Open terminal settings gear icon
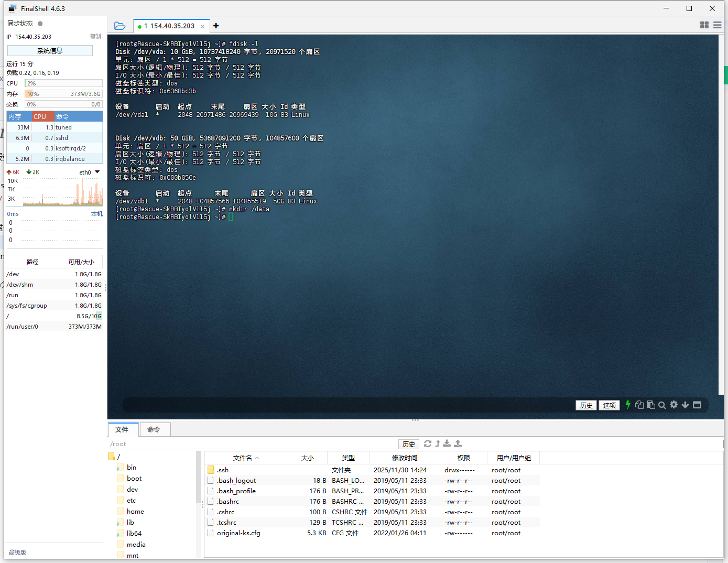The height and width of the screenshot is (563, 728). (673, 405)
